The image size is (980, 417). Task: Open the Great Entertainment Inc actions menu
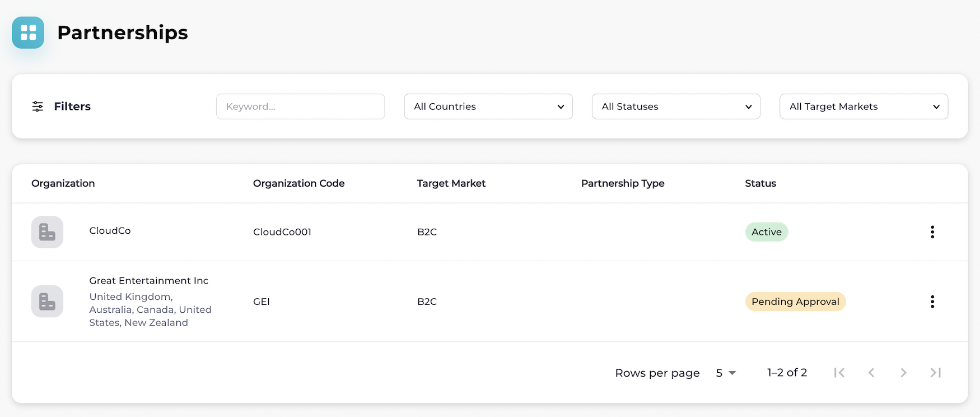coord(932,302)
